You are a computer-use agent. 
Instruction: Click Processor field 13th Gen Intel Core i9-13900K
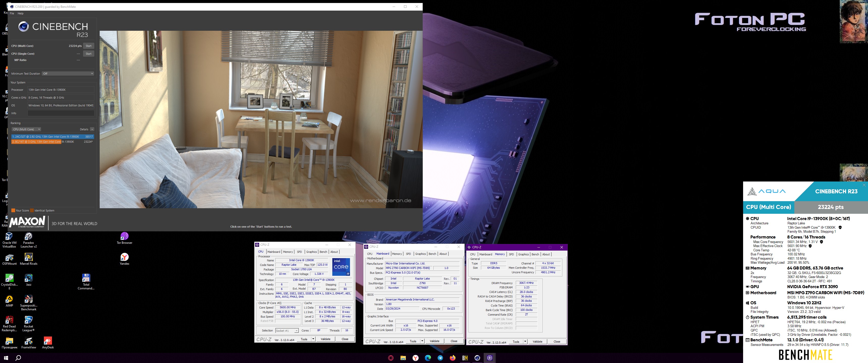coord(61,90)
